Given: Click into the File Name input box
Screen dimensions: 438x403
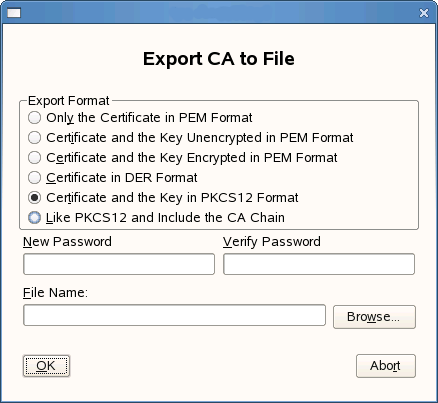Looking at the screenshot, I should point(174,315).
